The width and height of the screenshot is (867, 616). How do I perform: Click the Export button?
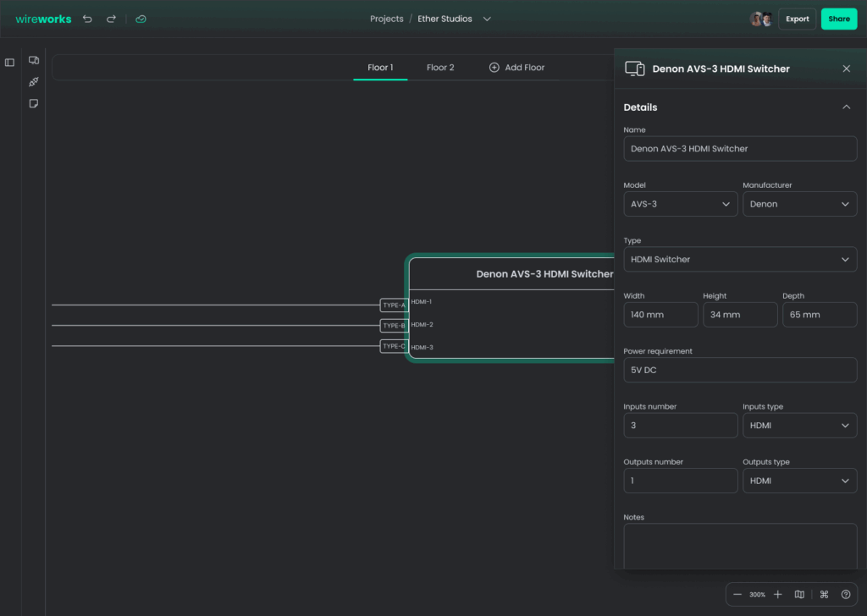click(x=797, y=19)
